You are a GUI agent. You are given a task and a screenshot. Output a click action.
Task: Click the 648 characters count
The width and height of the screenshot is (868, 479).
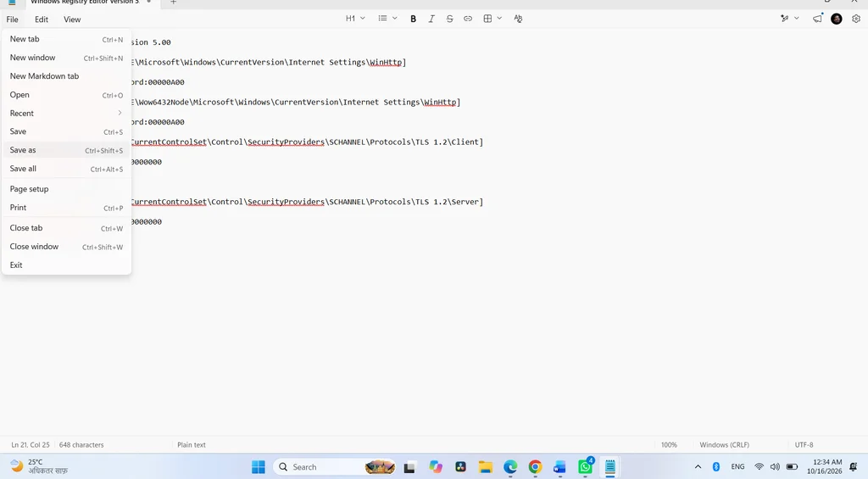point(81,445)
